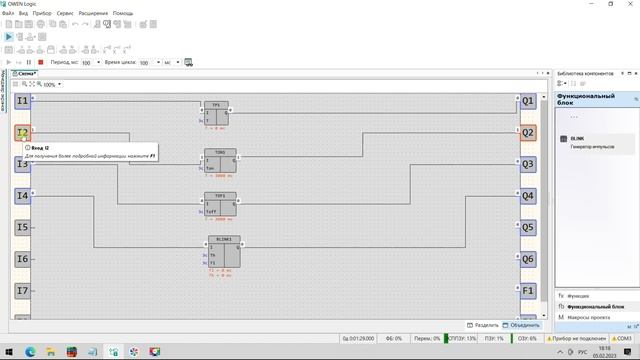Open the Сервис menu
The height and width of the screenshot is (360, 640).
[65, 13]
